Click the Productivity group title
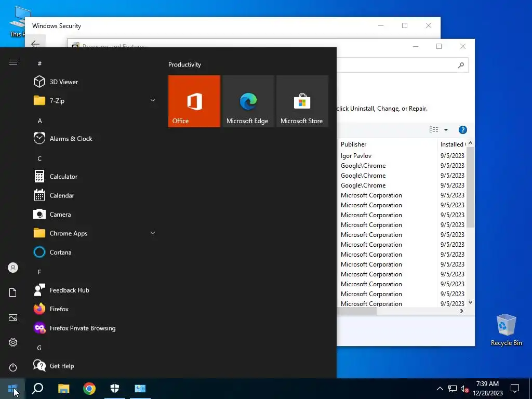This screenshot has height=399, width=532. (x=184, y=64)
